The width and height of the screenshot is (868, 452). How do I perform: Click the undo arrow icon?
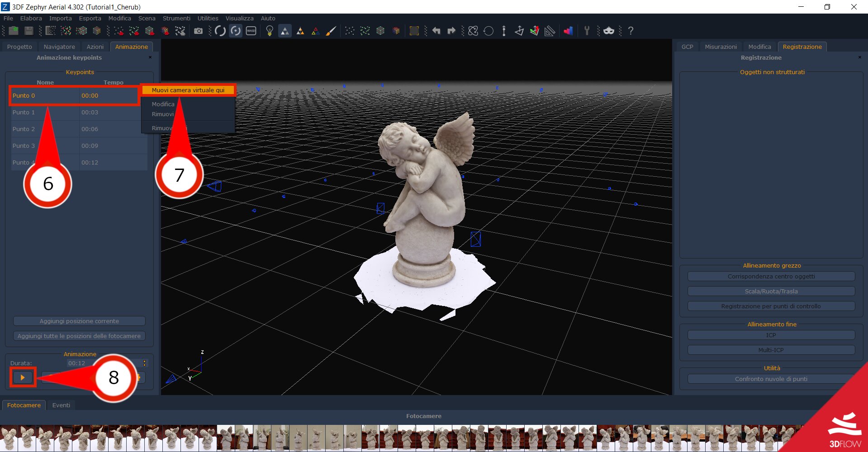point(436,31)
